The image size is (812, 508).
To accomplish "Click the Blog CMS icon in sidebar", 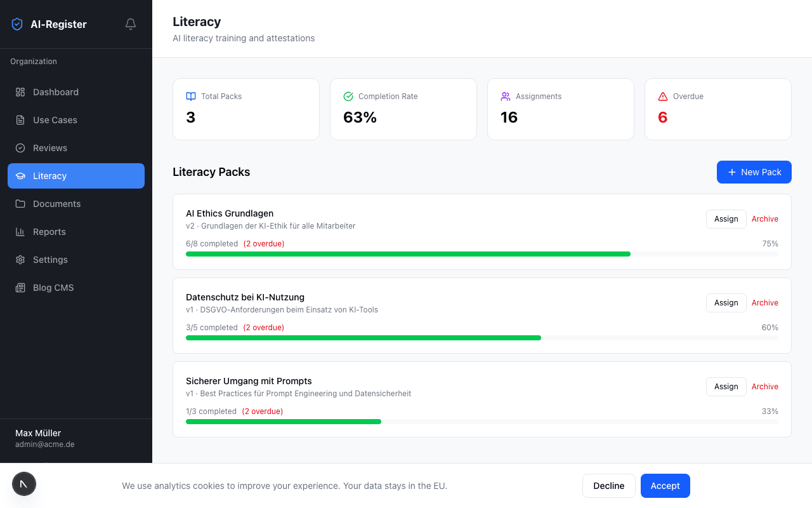I will [x=19, y=288].
